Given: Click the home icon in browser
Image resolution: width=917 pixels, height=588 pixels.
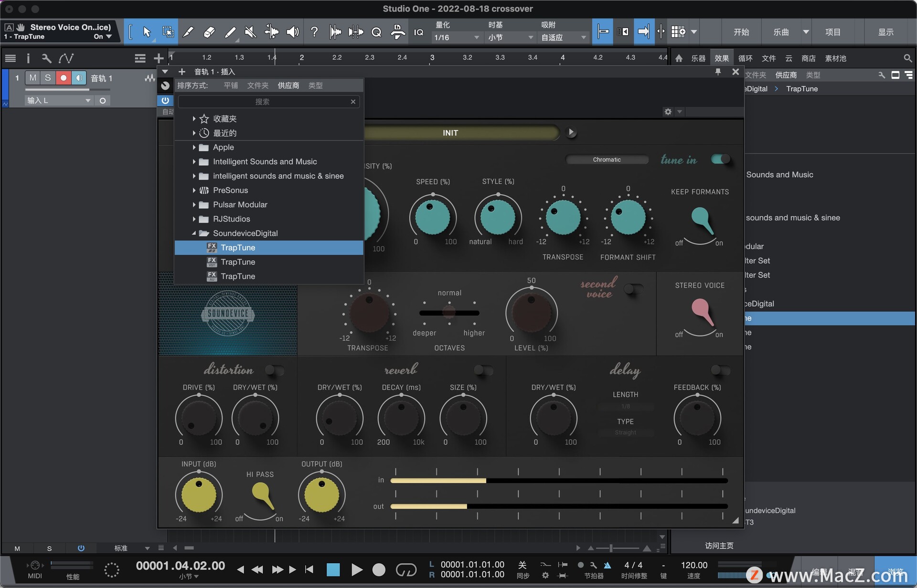Looking at the screenshot, I should pos(679,58).
